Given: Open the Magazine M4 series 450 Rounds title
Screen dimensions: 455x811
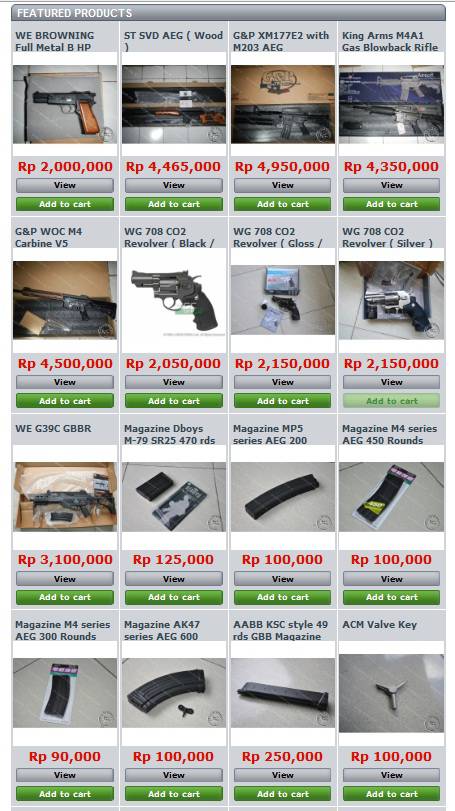Looking at the screenshot, I should (x=389, y=434).
